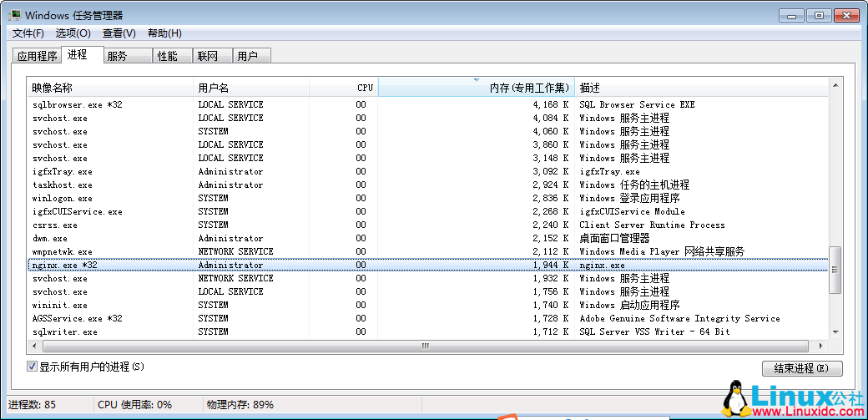The height and width of the screenshot is (420, 868).
Task: Click Adobe Genuine Software Integrity Service description
Action: [x=679, y=319]
